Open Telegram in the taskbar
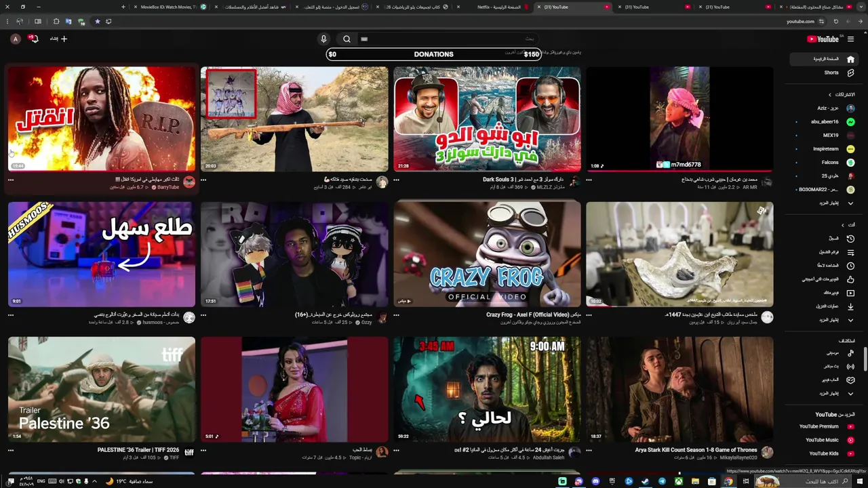868x488 pixels. (662, 481)
